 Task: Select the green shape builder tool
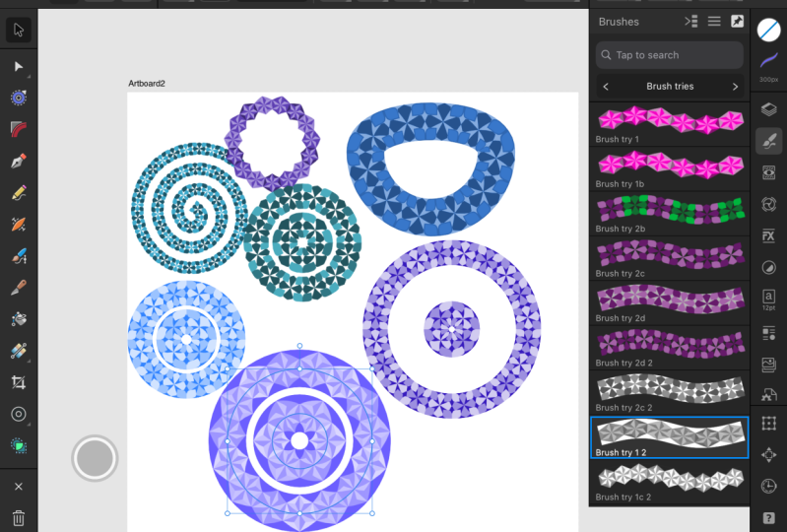19,445
